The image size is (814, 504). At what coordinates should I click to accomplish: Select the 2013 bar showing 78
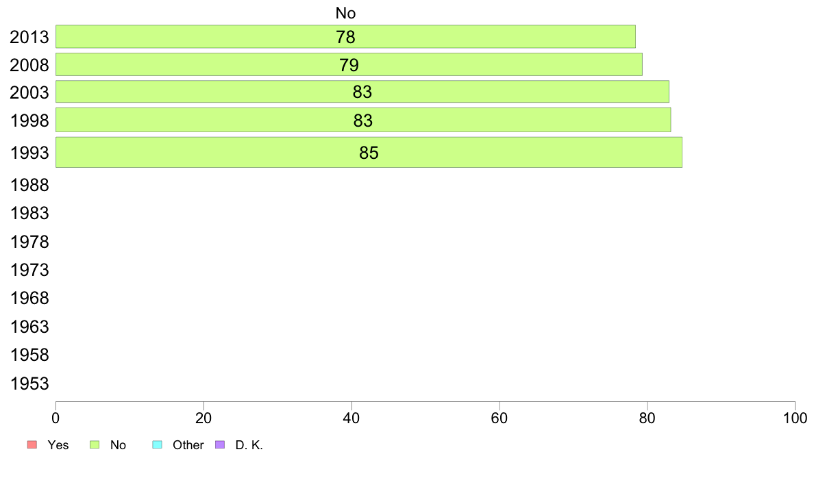[x=346, y=36]
